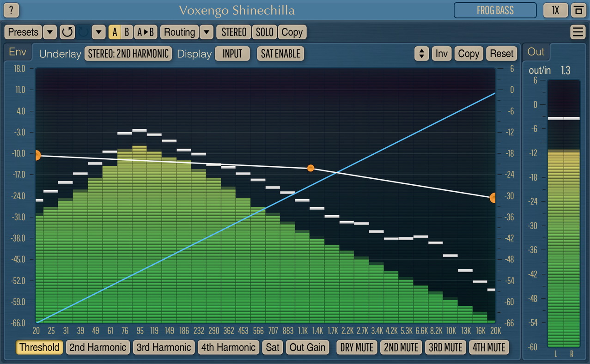Click the envelope Copy button
Image resolution: width=590 pixels, height=364 pixels.
(x=468, y=54)
